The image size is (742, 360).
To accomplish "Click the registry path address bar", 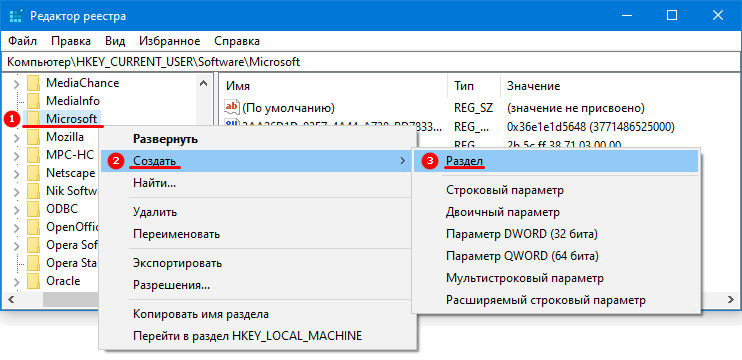I will tap(371, 62).
